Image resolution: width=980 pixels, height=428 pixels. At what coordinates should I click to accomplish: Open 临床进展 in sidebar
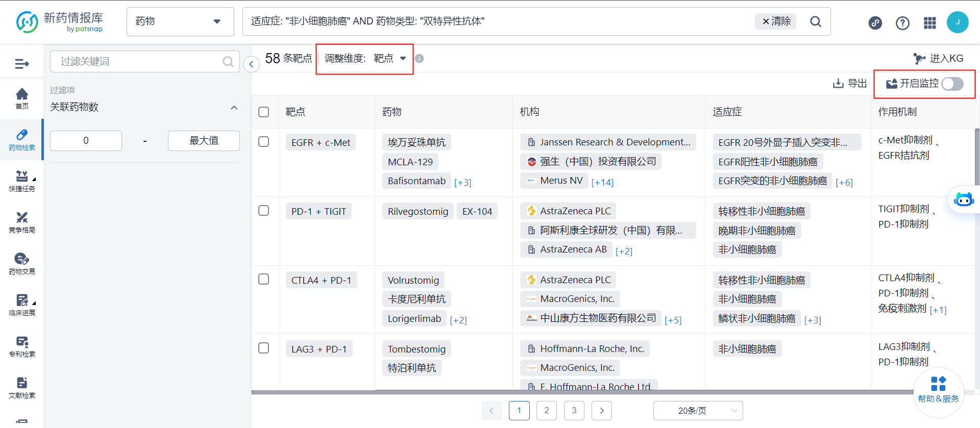point(22,305)
